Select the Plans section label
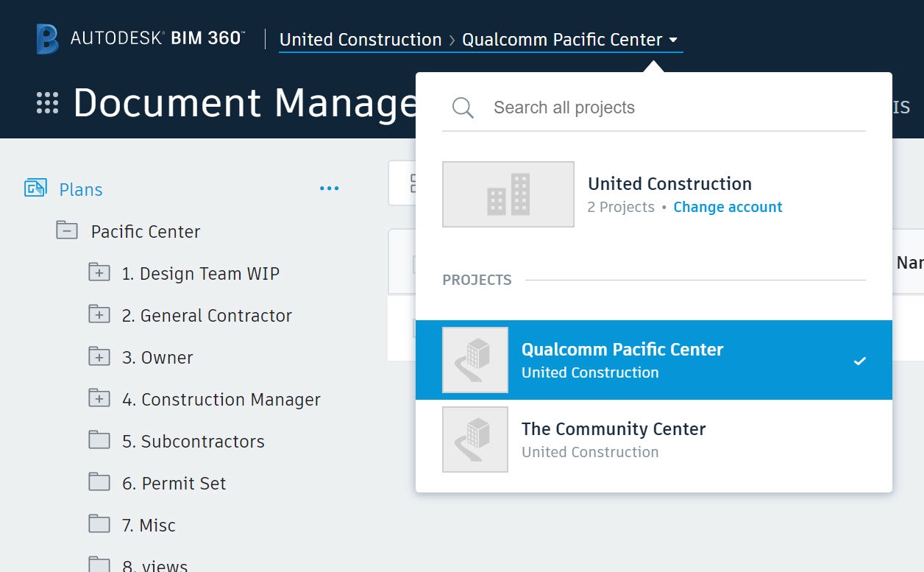This screenshot has width=924, height=572. point(81,189)
